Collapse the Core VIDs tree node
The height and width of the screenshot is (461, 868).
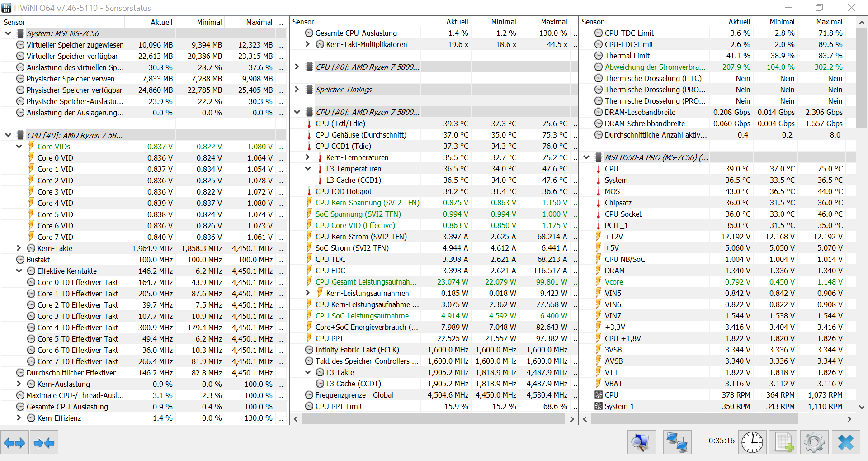coord(19,147)
